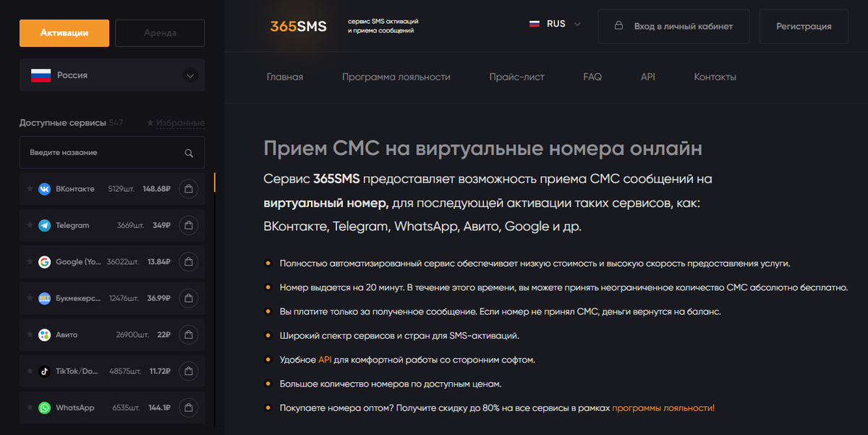Buy a WhatsApp number via cart icon
Screen dimensions: 868x435
pyautogui.click(x=188, y=408)
